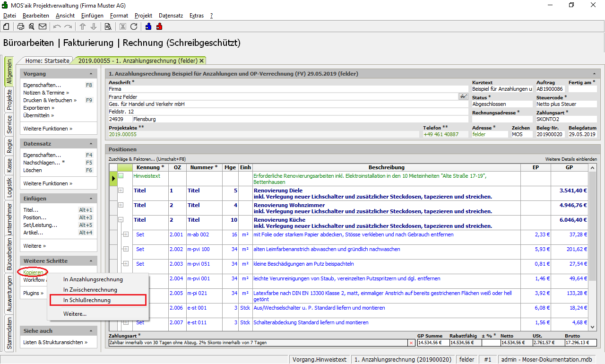605x364 pixels.
Task: Click the blue puzzle piece icon
Action: click(148, 26)
